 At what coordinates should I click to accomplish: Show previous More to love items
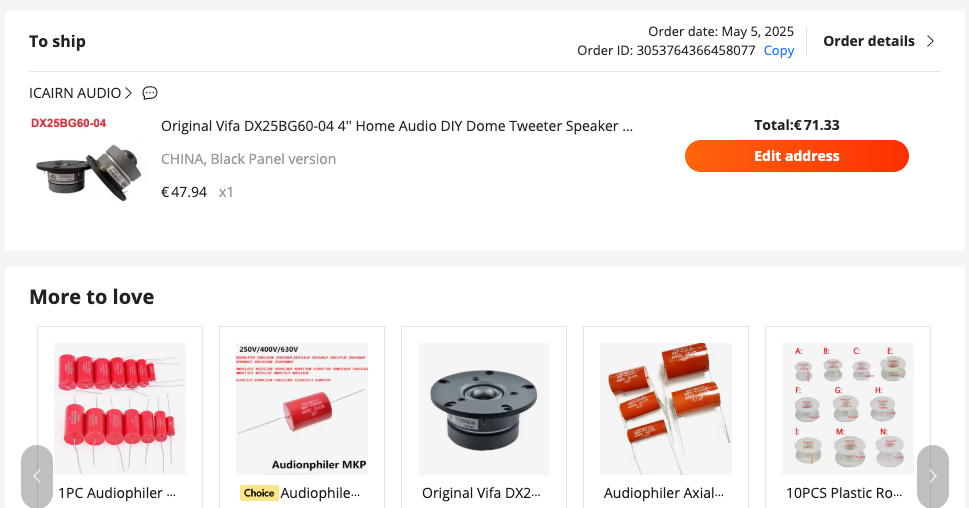(37, 476)
